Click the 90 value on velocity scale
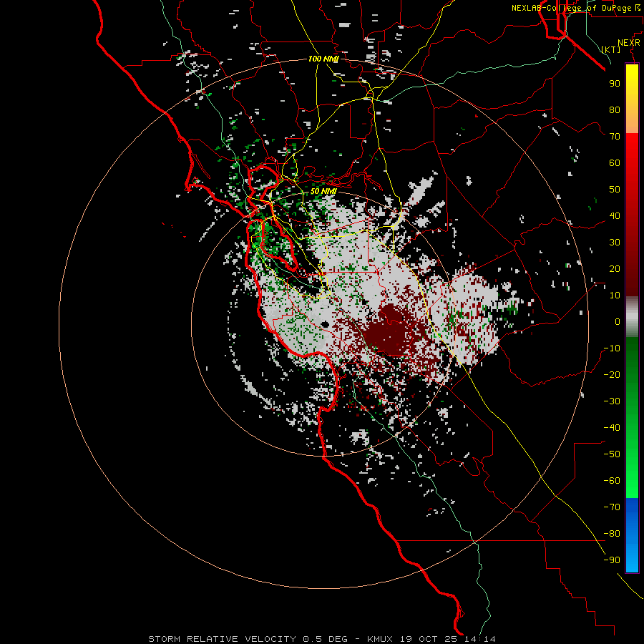 [615, 84]
